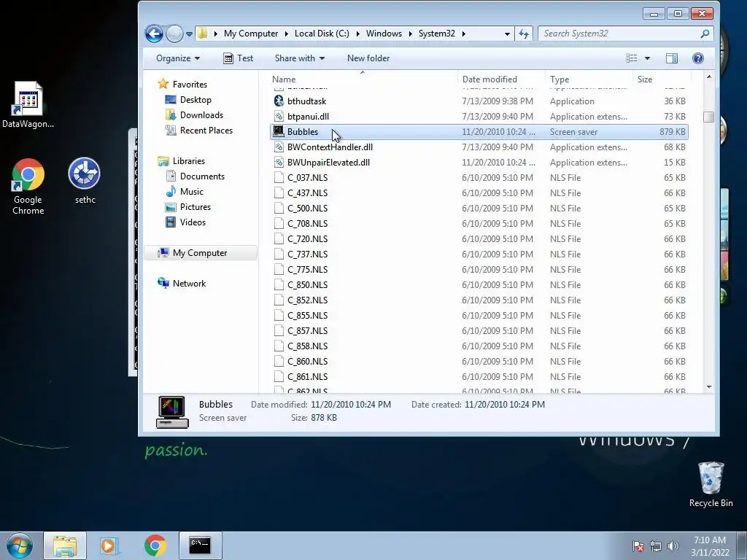
Task: Click the volume speaker tray icon
Action: click(673, 546)
